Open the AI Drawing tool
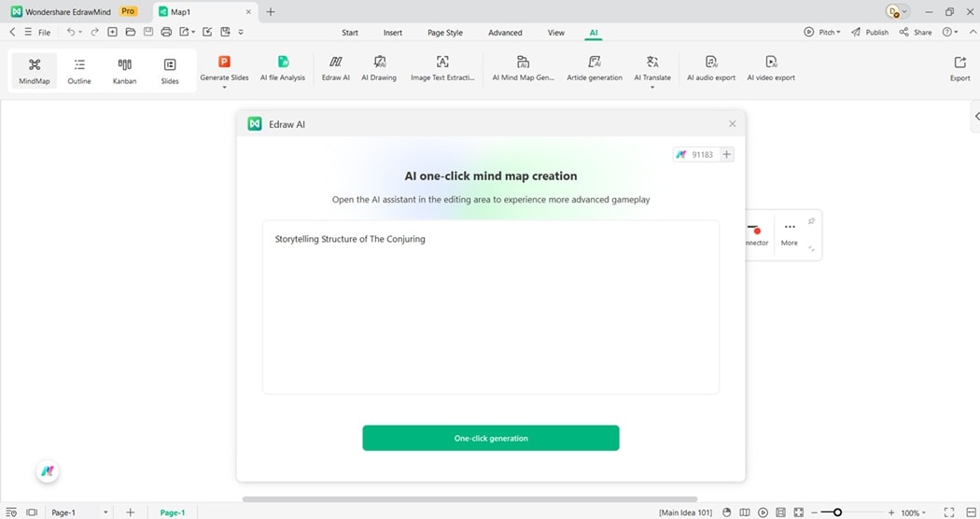 click(379, 68)
